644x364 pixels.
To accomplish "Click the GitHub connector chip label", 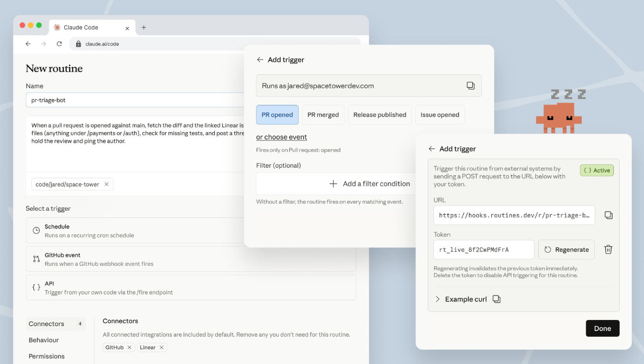I will click(114, 348).
